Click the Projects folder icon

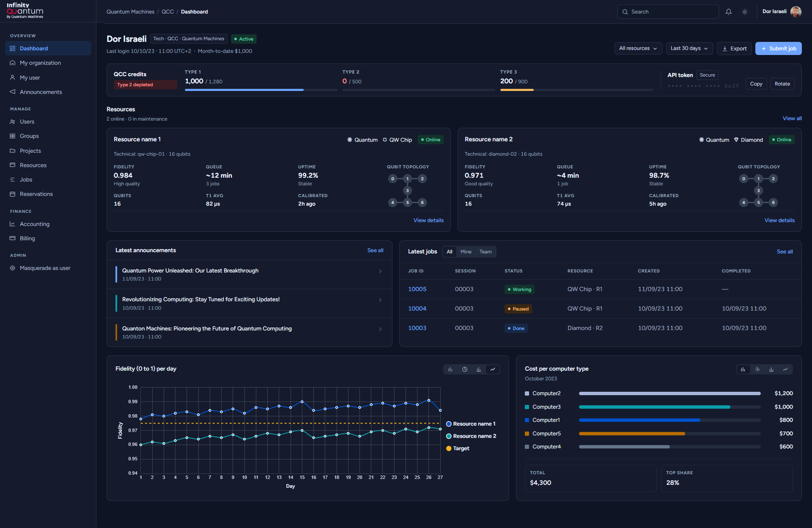click(12, 151)
